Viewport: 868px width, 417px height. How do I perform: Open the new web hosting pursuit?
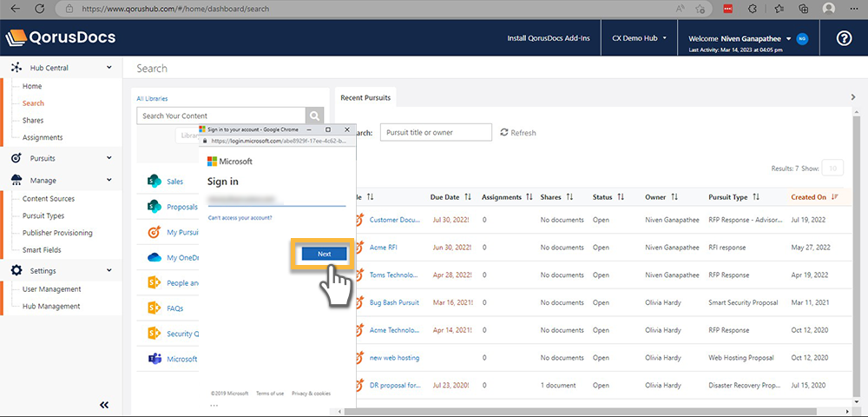point(394,358)
